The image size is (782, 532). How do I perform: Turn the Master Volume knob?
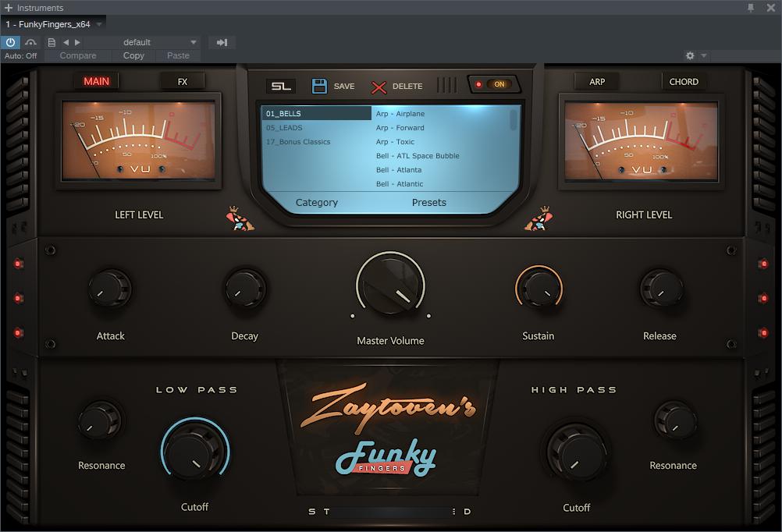(390, 286)
